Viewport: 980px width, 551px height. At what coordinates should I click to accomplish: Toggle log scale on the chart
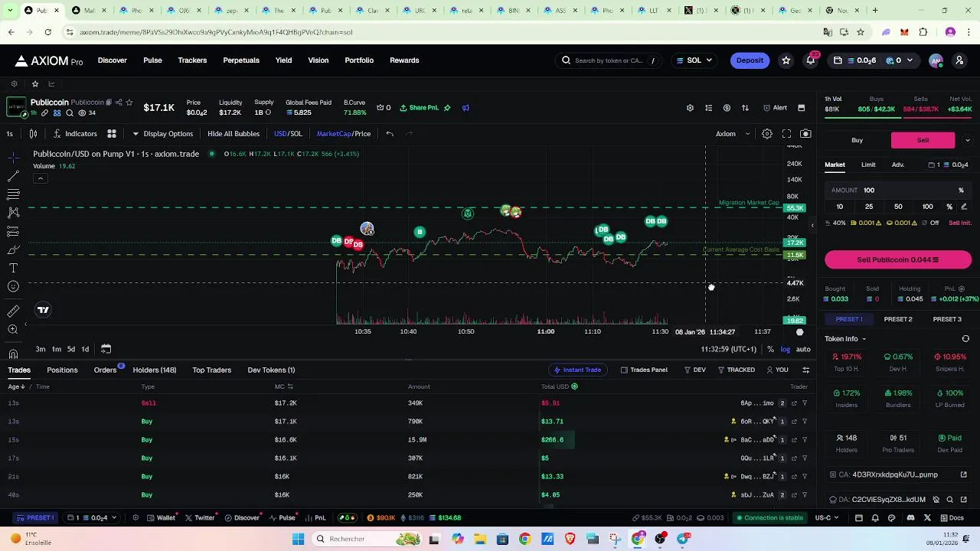pos(786,349)
